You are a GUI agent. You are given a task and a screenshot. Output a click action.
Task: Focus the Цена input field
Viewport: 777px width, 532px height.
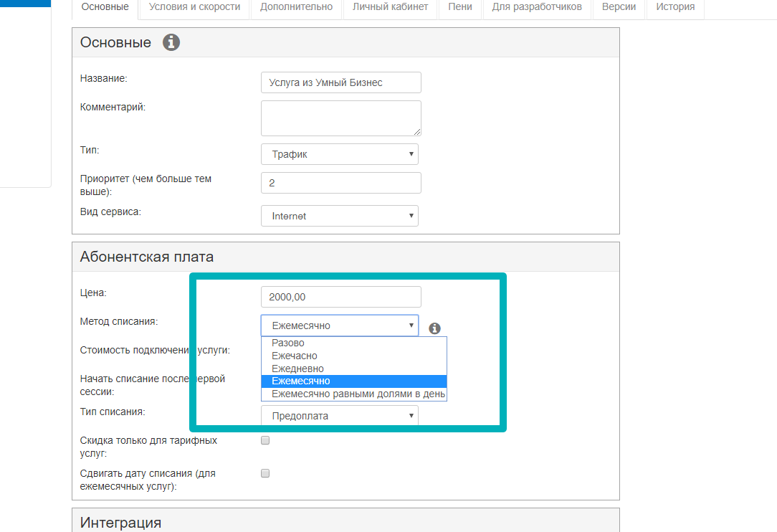point(340,297)
